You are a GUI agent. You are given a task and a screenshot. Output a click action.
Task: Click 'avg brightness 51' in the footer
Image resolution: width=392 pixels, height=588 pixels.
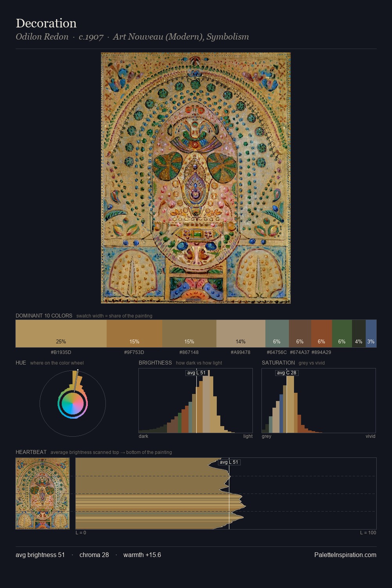tap(40, 555)
